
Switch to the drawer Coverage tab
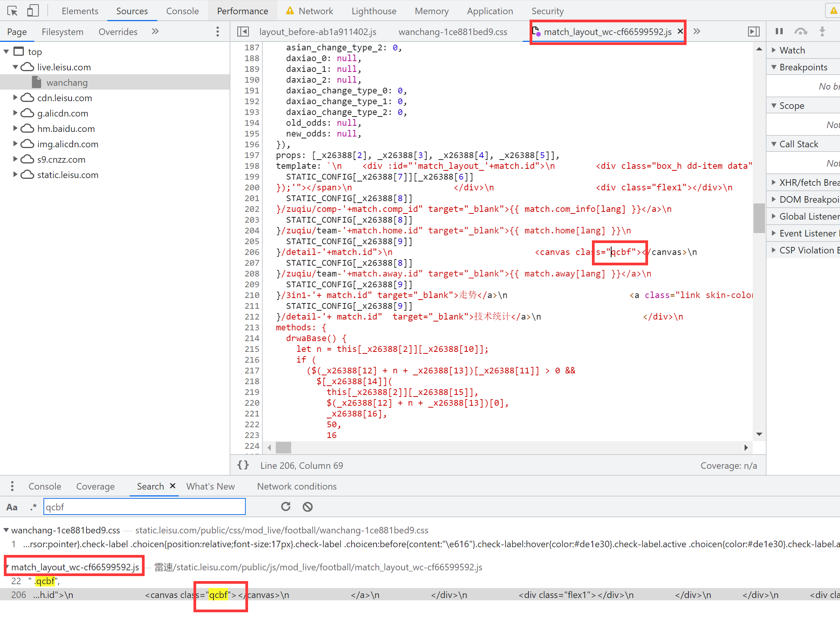tap(95, 486)
